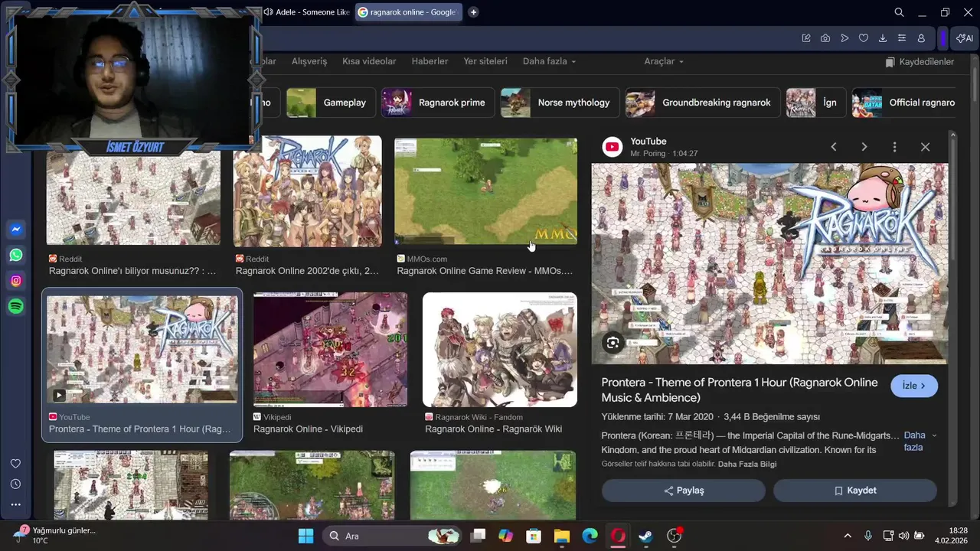Show the next image in preview panel

864,147
